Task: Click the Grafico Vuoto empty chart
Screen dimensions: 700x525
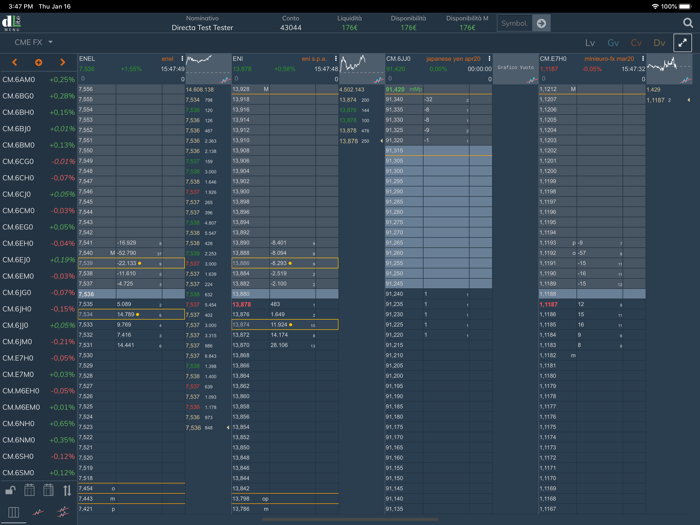Action: click(x=516, y=69)
